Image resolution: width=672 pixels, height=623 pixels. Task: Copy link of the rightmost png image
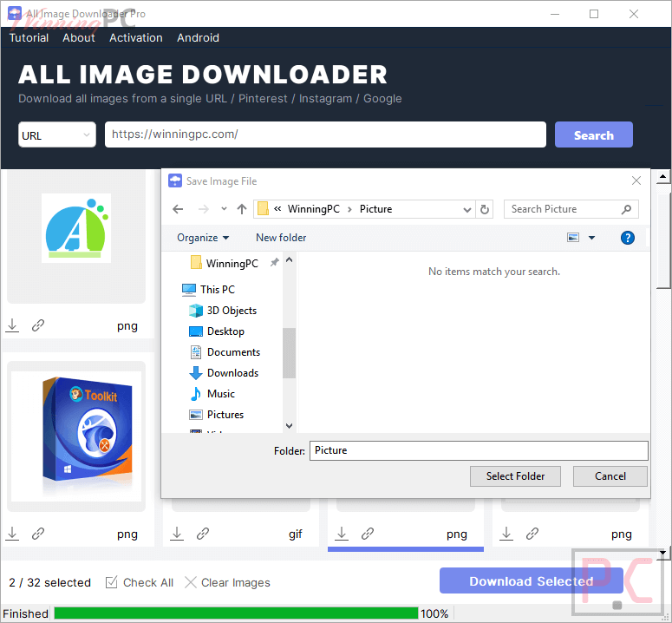tap(532, 534)
